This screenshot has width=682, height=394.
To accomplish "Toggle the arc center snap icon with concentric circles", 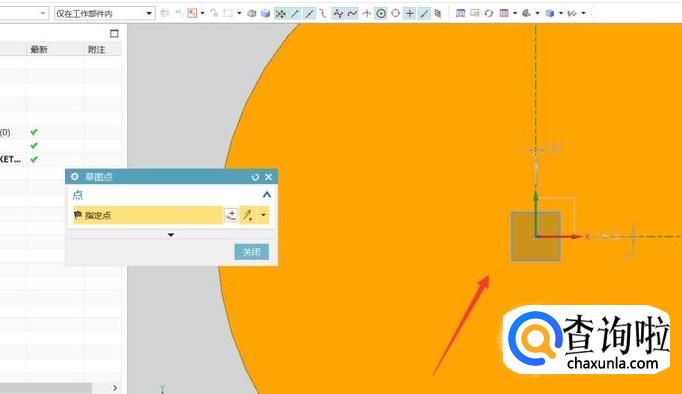I will pos(381,13).
